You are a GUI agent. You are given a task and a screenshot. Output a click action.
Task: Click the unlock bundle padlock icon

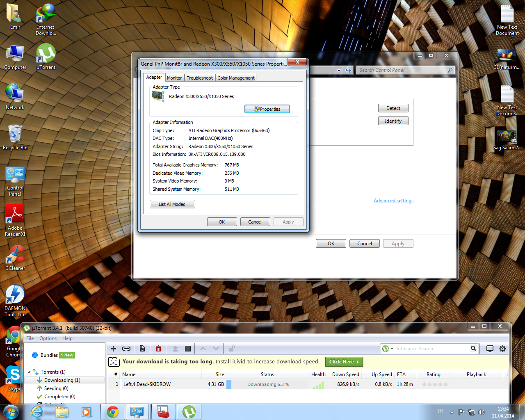[232, 349]
